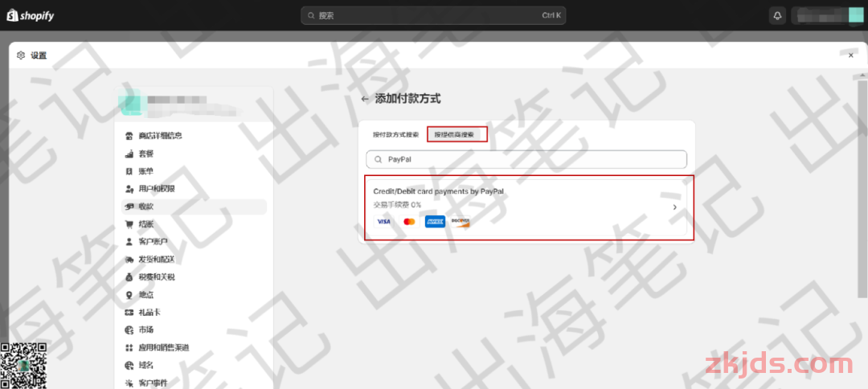
Task: Close the 设置 settings panel
Action: pos(851,55)
